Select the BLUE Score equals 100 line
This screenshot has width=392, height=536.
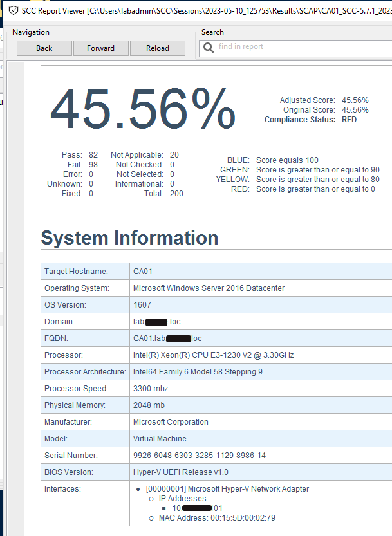coord(273,160)
